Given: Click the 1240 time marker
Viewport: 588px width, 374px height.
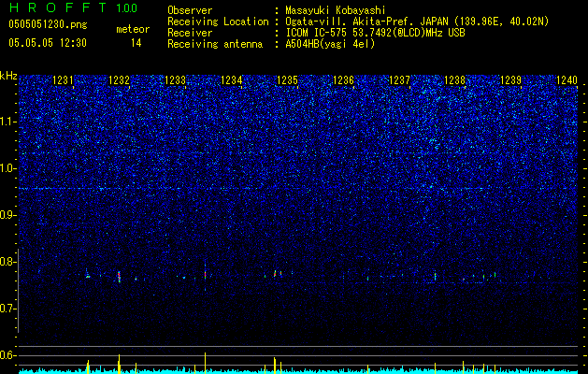Looking at the screenshot, I should [566, 80].
